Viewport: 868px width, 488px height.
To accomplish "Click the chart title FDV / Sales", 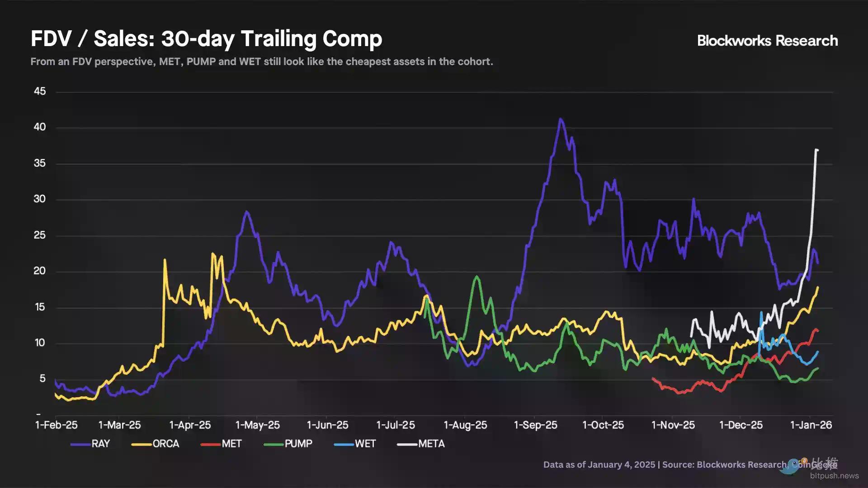I will tap(206, 39).
